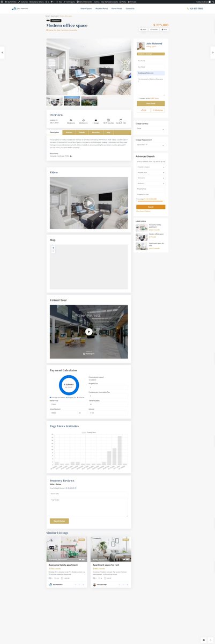Open the Change Measurement dropdown
Screen dimensions: 215x644
tap(151, 144)
